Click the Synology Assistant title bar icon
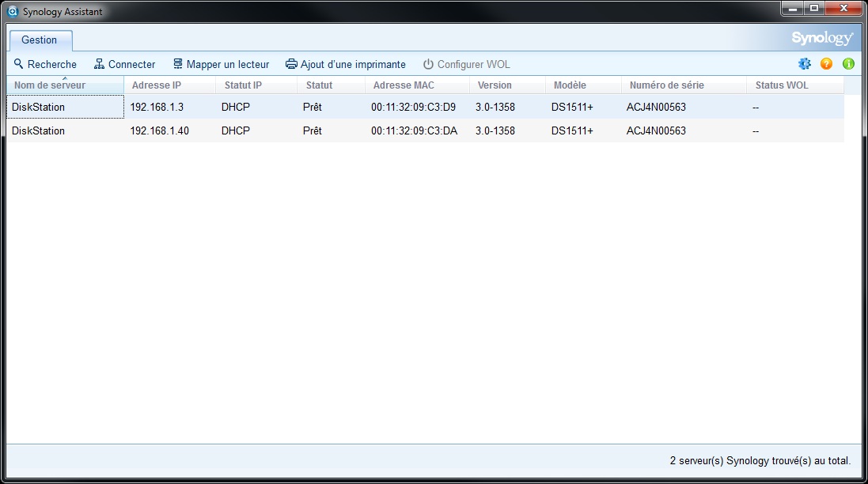This screenshot has height=484, width=868. pos(12,11)
